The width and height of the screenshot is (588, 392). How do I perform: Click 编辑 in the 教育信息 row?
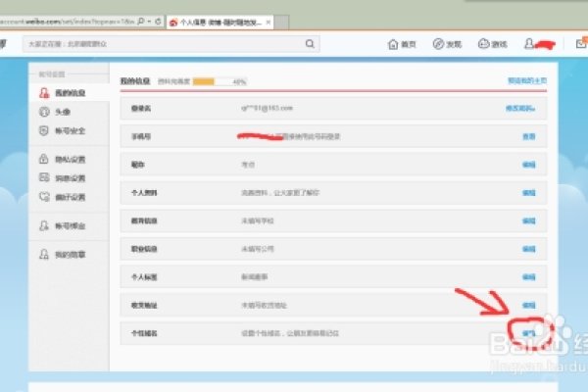tap(529, 220)
